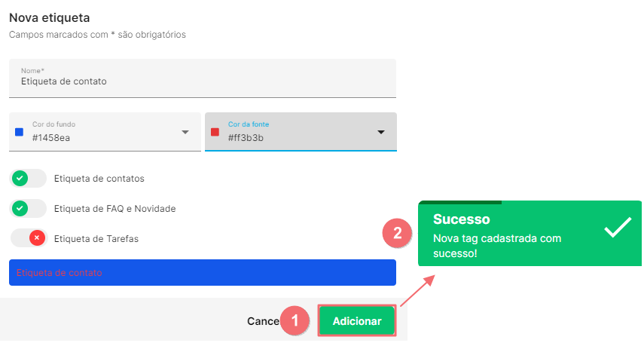Expand the Cor da fonte dropdown arrow
This screenshot has height=343, width=644.
(381, 132)
